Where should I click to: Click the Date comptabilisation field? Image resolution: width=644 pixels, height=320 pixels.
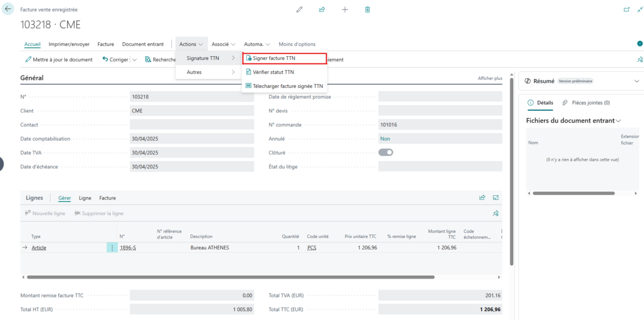(192, 139)
